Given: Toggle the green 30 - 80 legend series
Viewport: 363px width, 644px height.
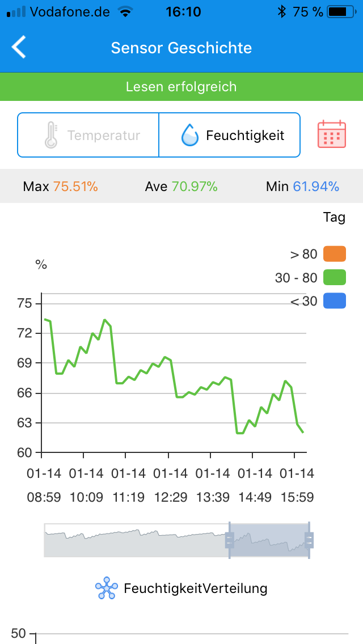Looking at the screenshot, I should point(334,278).
